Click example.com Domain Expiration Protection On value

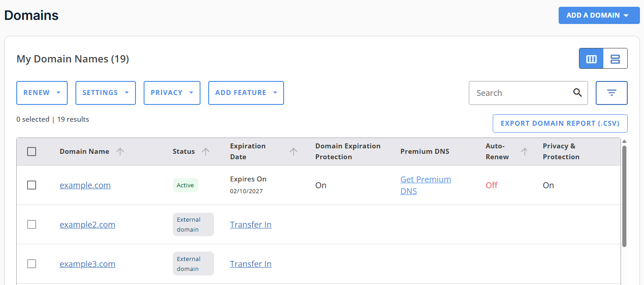(321, 185)
